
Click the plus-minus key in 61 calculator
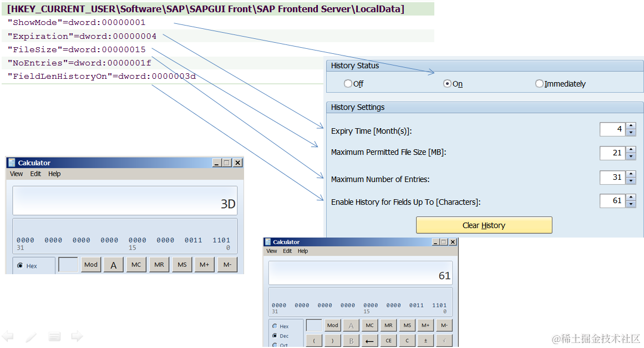click(425, 341)
